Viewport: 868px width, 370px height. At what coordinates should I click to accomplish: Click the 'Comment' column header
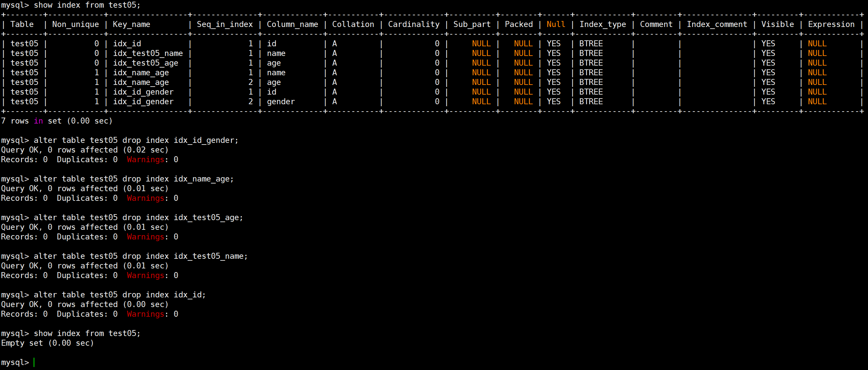click(x=656, y=25)
